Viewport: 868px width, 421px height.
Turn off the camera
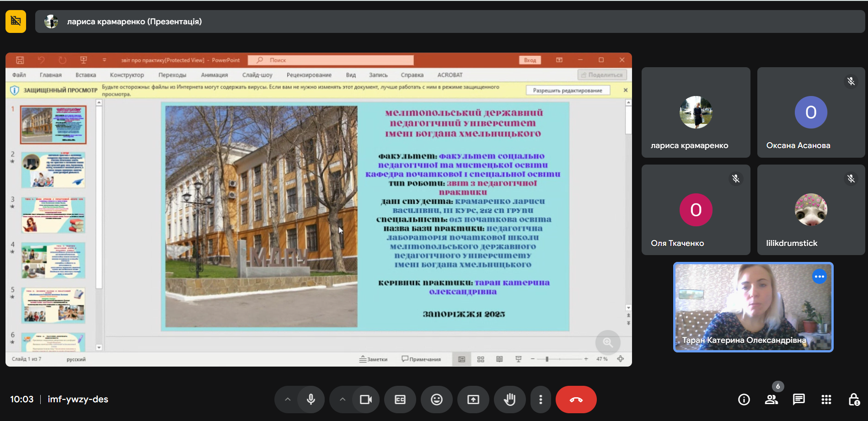[365, 400]
